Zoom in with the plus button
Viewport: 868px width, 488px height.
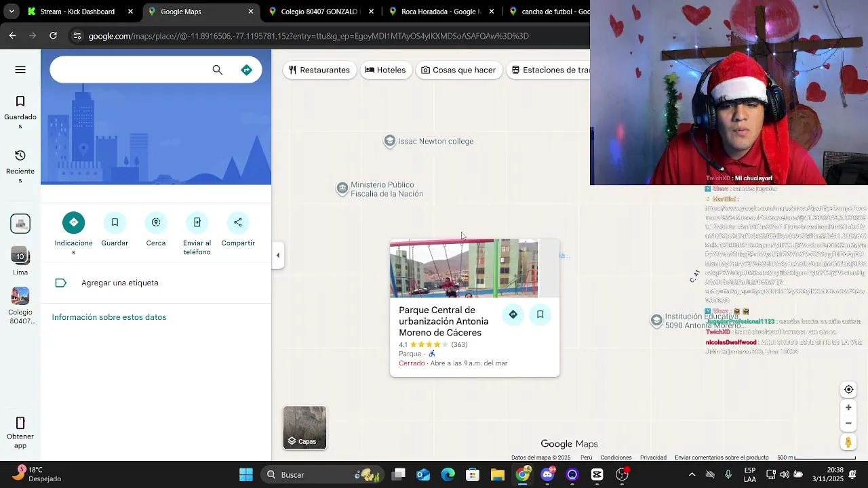(848, 407)
